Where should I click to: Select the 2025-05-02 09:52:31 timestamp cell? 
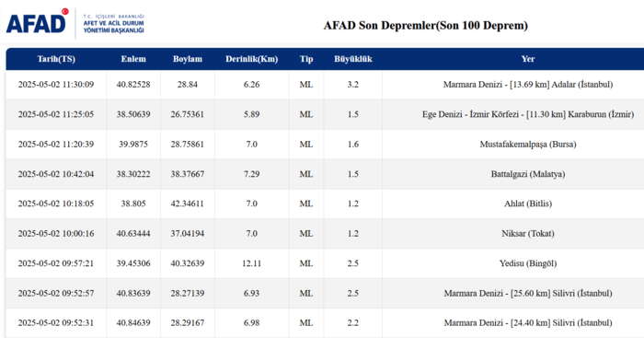[x=56, y=322]
